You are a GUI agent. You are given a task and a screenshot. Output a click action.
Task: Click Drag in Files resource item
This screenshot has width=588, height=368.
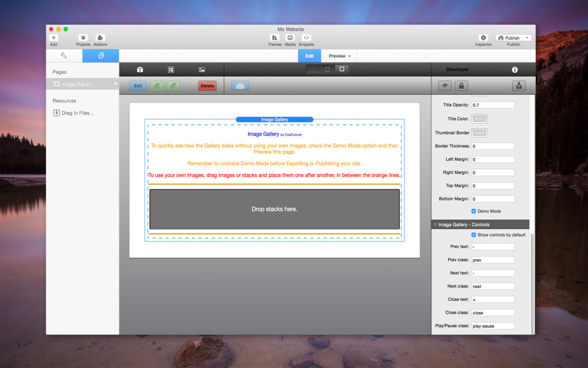(x=74, y=113)
